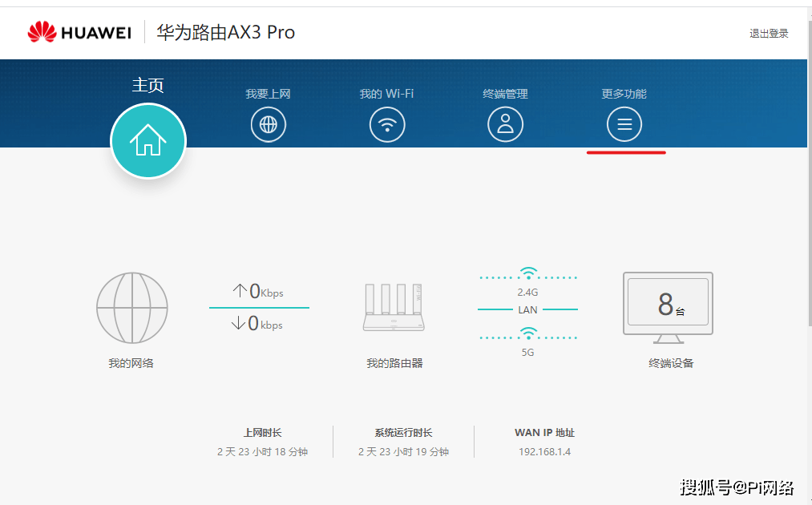This screenshot has height=505, width=812.
Task: Click the 我的网络 globe graphic
Action: click(x=132, y=308)
